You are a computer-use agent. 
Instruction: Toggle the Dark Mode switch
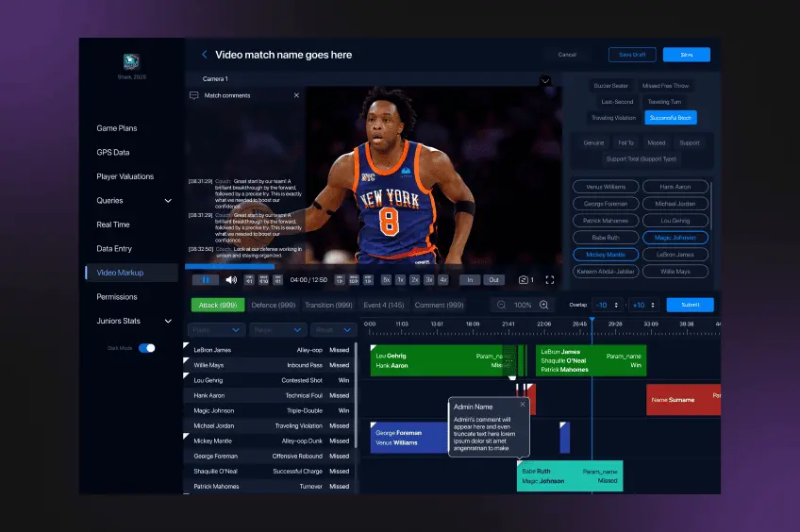point(147,348)
